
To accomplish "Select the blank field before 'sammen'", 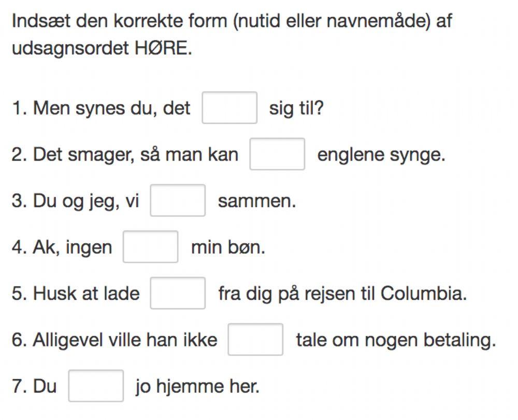I will click(178, 200).
